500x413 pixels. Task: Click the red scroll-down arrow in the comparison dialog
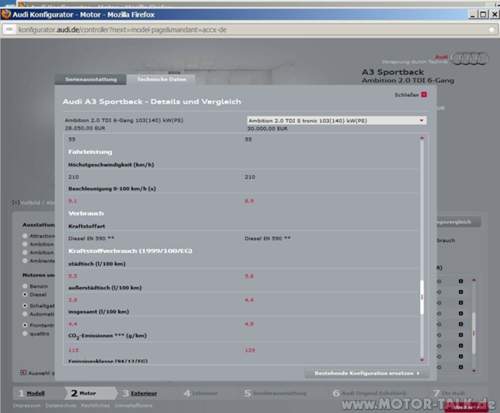[422, 360]
